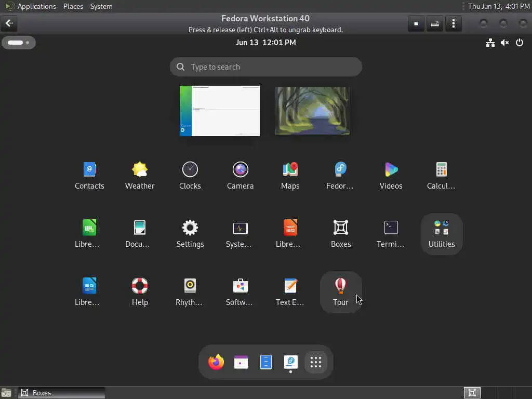The width and height of the screenshot is (532, 399).
Task: Click the host clock Thu Jun 13, 4:01 PM
Action: pos(499,6)
